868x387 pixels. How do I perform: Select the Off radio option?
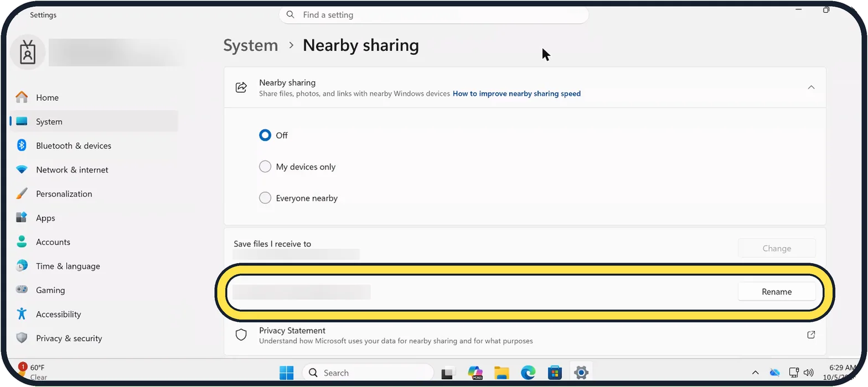coord(265,135)
